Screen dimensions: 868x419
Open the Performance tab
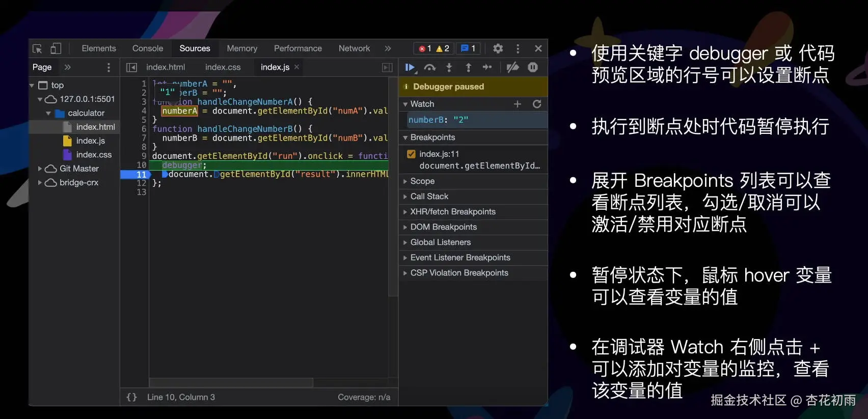click(x=298, y=48)
